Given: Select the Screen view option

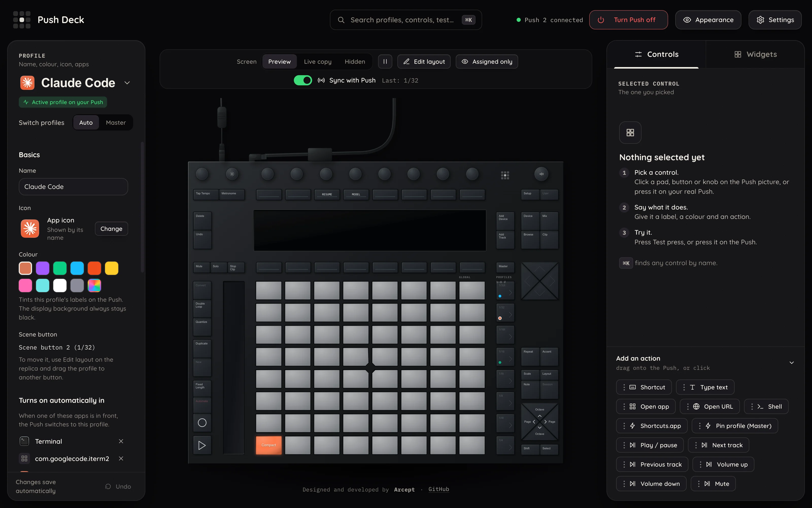Looking at the screenshot, I should coord(247,61).
